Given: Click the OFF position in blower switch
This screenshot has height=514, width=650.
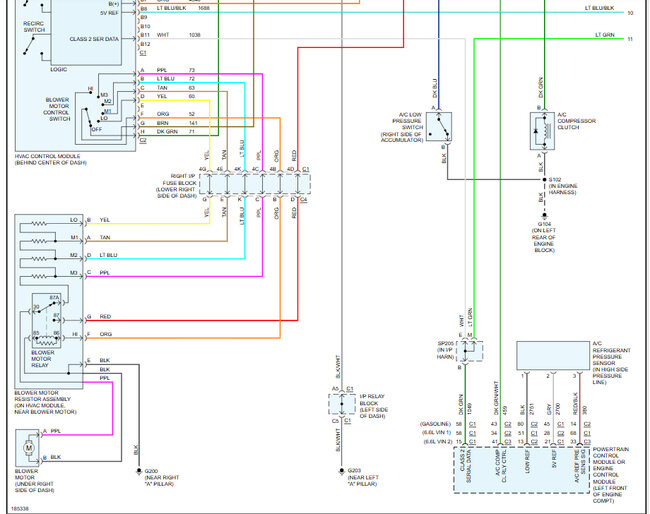Looking at the screenshot, I should click(97, 129).
